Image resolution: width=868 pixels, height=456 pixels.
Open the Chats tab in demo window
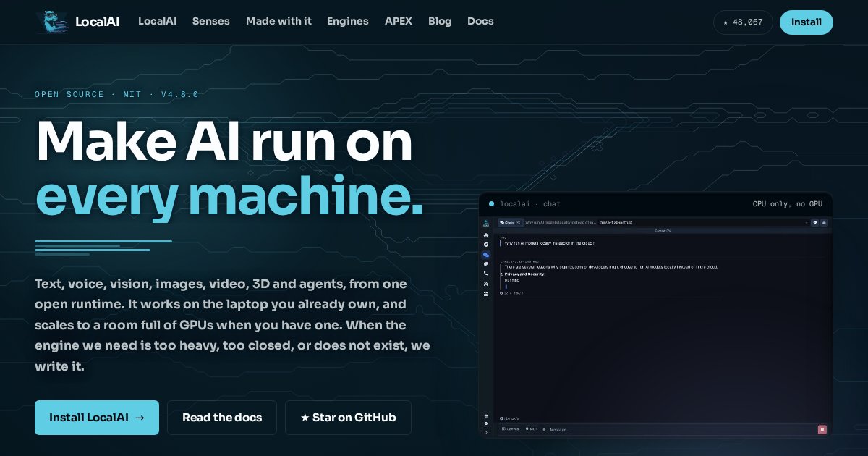click(x=511, y=222)
